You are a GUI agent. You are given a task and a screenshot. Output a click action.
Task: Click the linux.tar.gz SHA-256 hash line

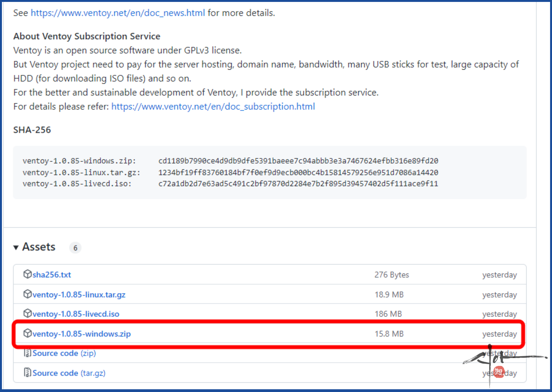298,172
